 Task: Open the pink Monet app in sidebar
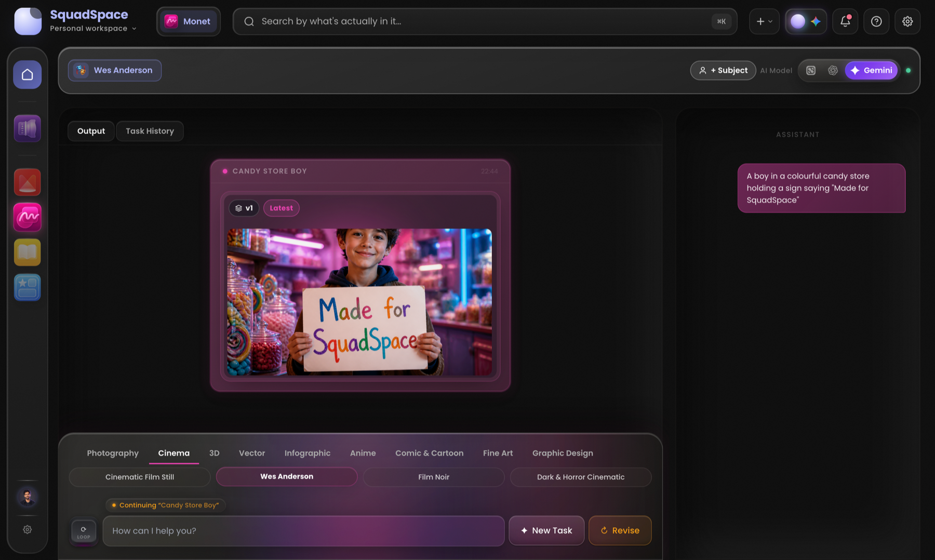28,217
